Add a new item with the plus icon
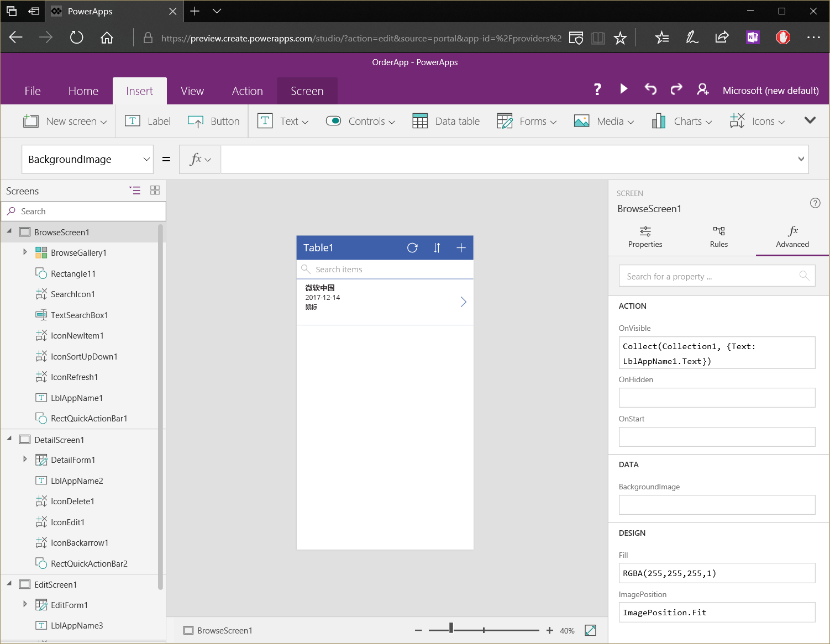Screen dimensions: 830x644 pos(461,247)
